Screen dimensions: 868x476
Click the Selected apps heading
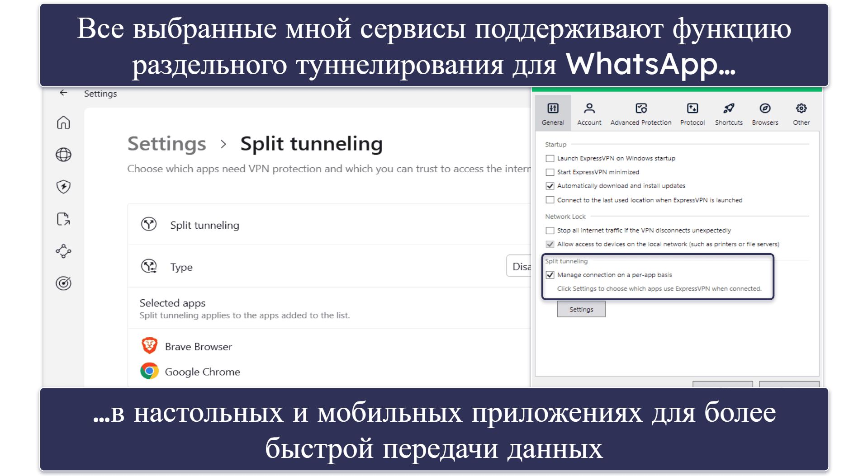point(172,303)
